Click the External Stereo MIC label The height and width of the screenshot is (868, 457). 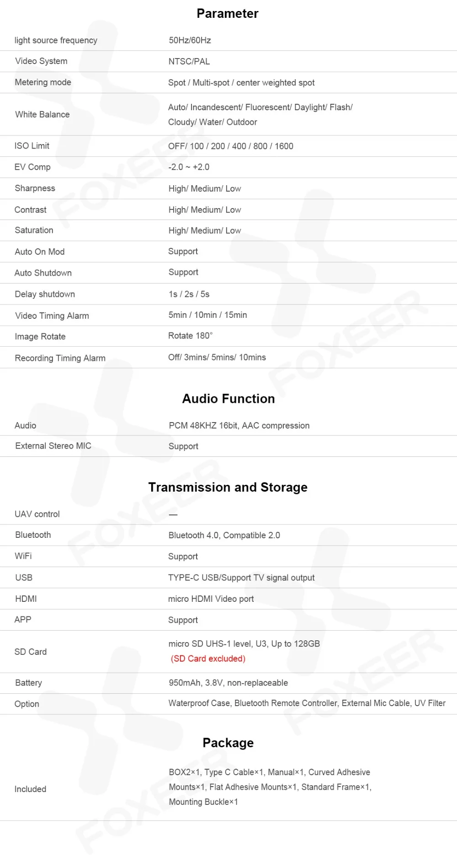(53, 446)
